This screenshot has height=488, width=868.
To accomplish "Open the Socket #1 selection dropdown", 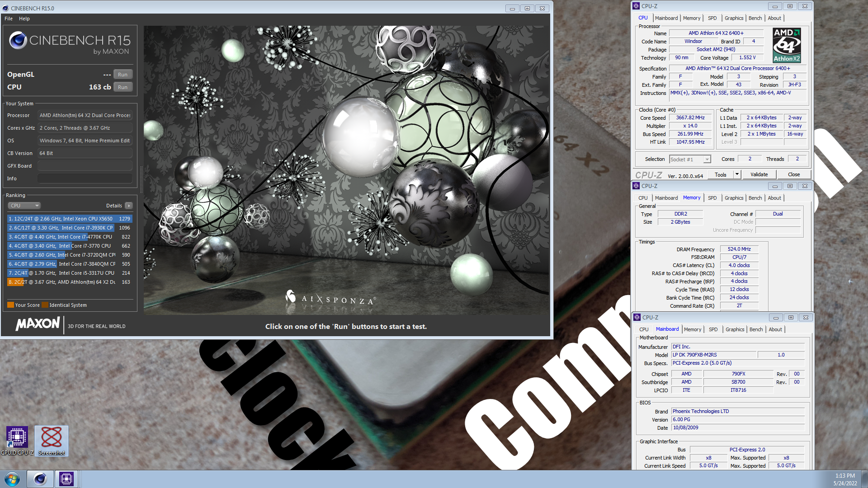I will (x=690, y=159).
